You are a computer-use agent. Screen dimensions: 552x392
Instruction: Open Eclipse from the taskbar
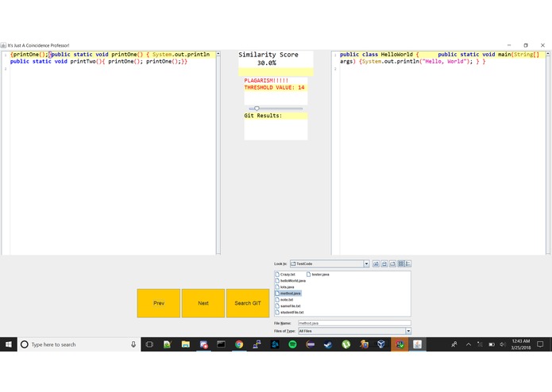[310, 344]
